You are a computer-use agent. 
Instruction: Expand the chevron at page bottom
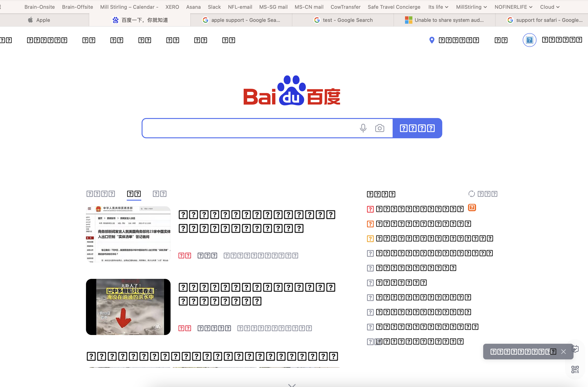point(292,385)
